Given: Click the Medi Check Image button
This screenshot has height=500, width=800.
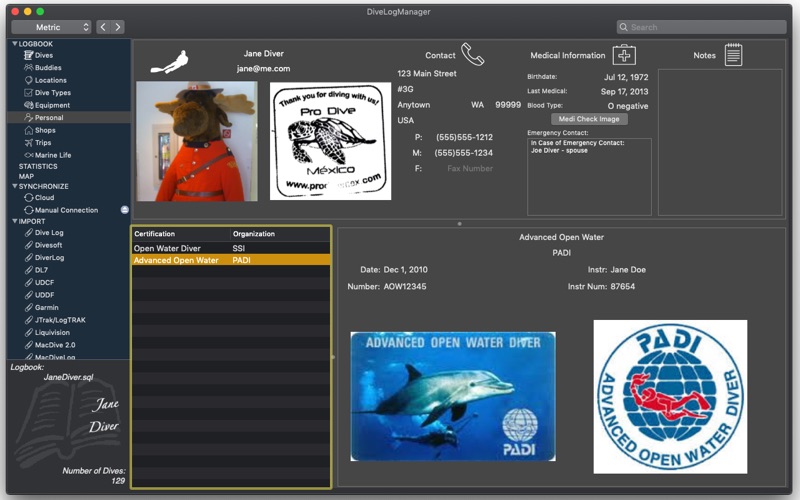Looking at the screenshot, I should (x=589, y=119).
